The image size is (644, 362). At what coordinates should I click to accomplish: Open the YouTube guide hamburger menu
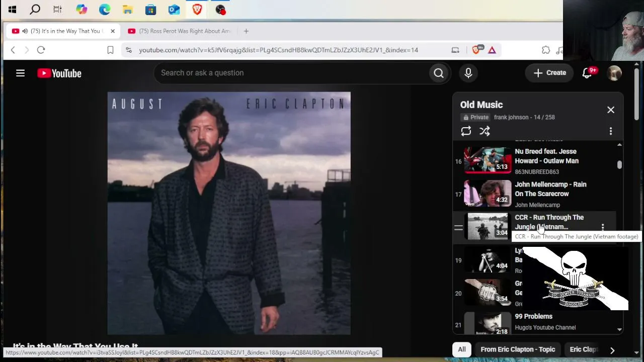coord(20,73)
